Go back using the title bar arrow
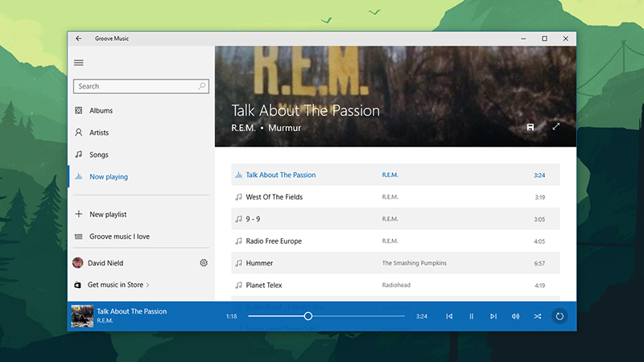 [x=78, y=39]
